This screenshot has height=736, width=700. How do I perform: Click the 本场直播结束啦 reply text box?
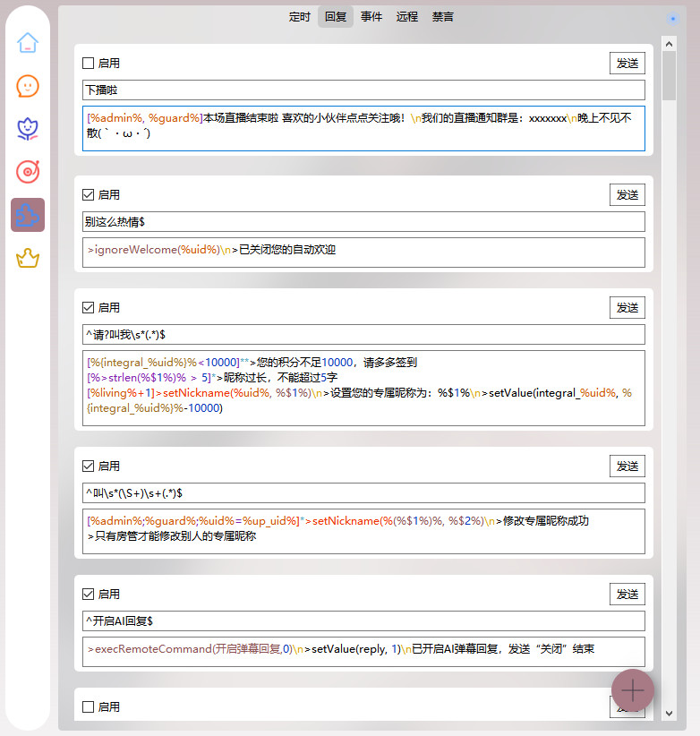[363, 129]
